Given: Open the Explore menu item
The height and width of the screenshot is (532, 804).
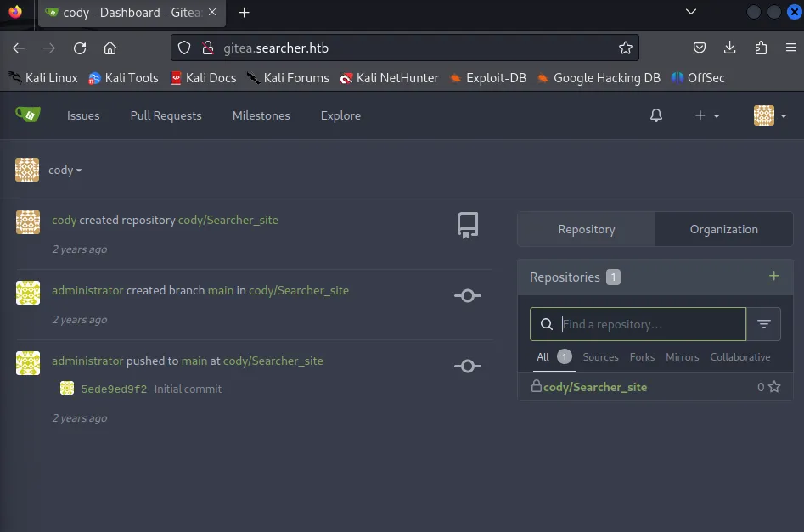Looking at the screenshot, I should click(x=340, y=116).
